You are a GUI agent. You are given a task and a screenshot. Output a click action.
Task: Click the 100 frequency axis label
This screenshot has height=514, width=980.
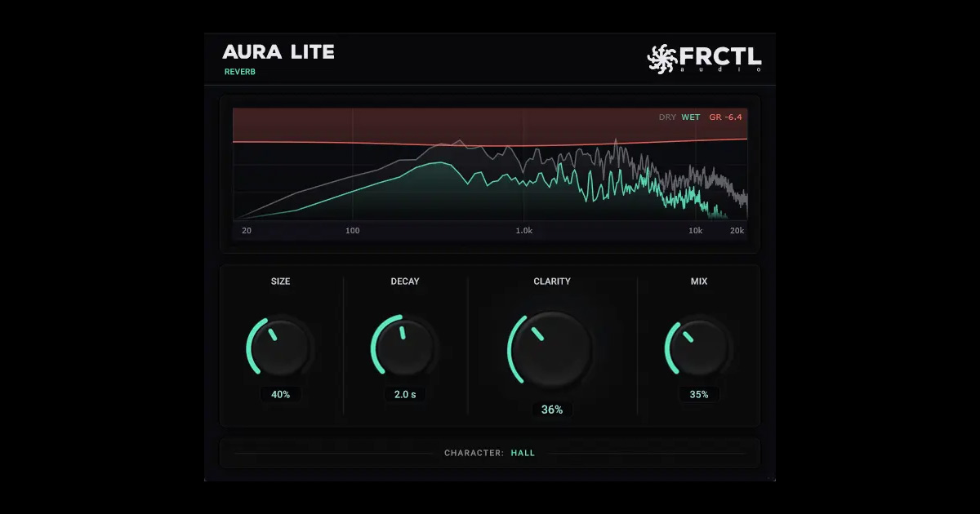coord(352,231)
